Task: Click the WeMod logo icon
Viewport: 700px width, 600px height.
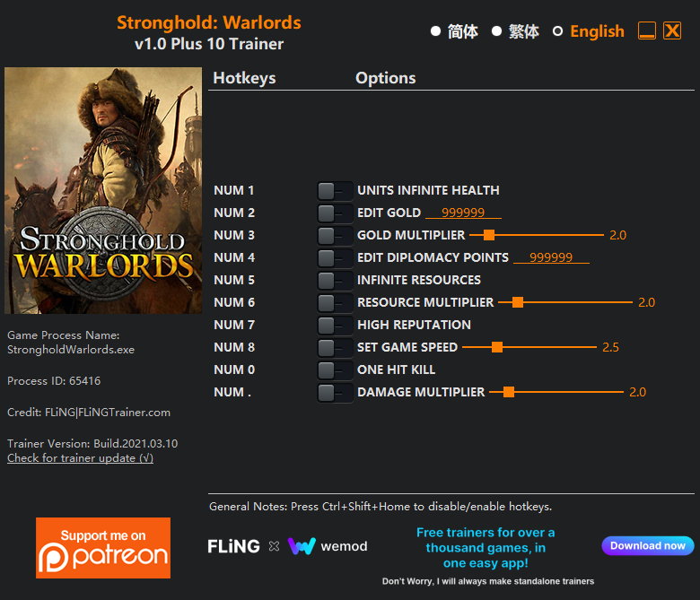Action: (x=302, y=546)
